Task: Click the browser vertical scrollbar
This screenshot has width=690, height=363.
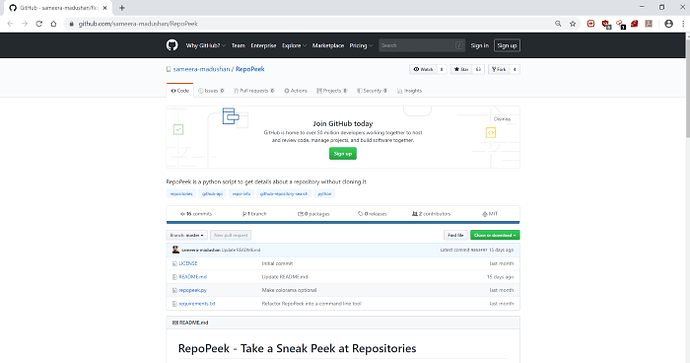Action: pos(687,88)
